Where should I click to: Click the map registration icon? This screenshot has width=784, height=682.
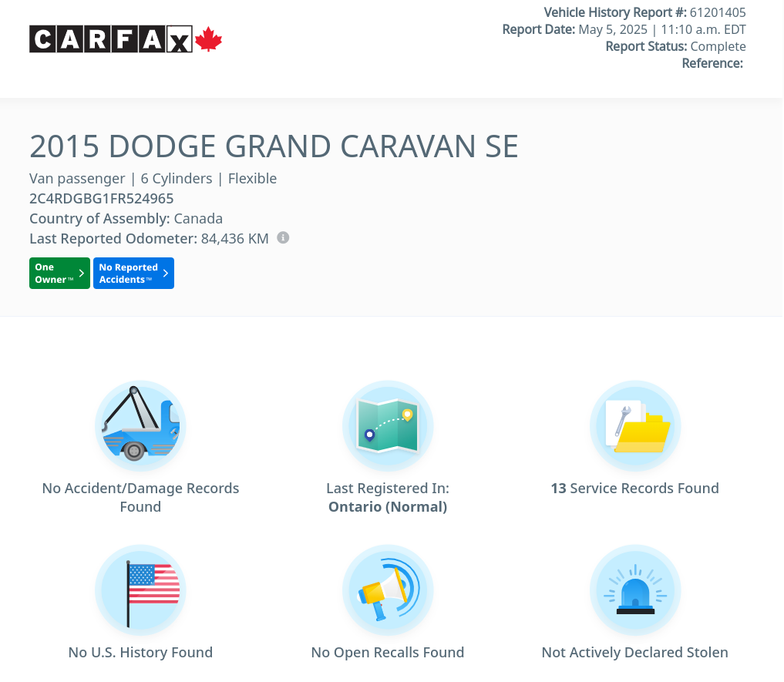pyautogui.click(x=388, y=425)
